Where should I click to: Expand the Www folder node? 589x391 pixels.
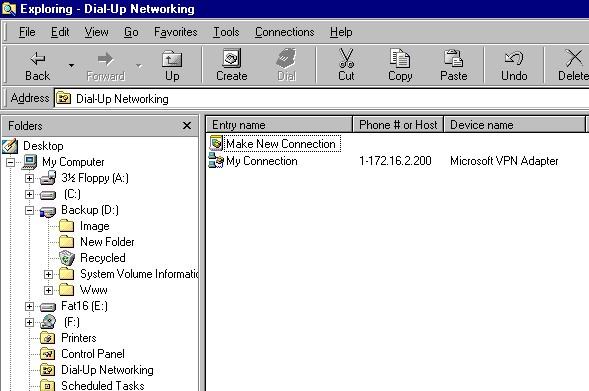(x=48, y=290)
